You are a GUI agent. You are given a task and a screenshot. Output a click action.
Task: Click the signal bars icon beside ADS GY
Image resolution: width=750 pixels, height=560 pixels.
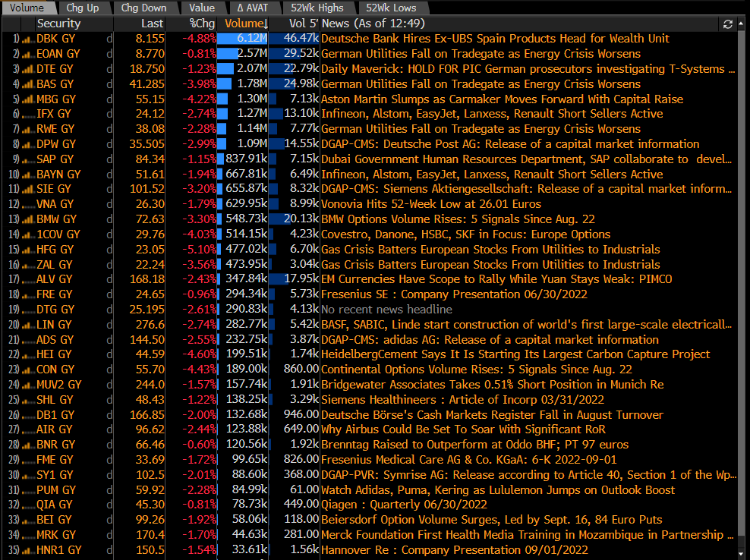point(28,341)
